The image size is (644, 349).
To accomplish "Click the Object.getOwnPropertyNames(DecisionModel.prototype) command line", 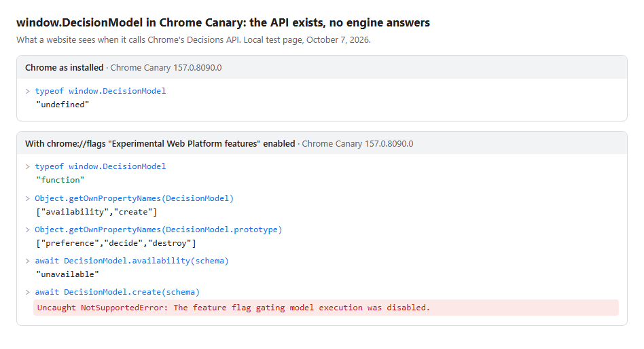I will pyautogui.click(x=158, y=229).
